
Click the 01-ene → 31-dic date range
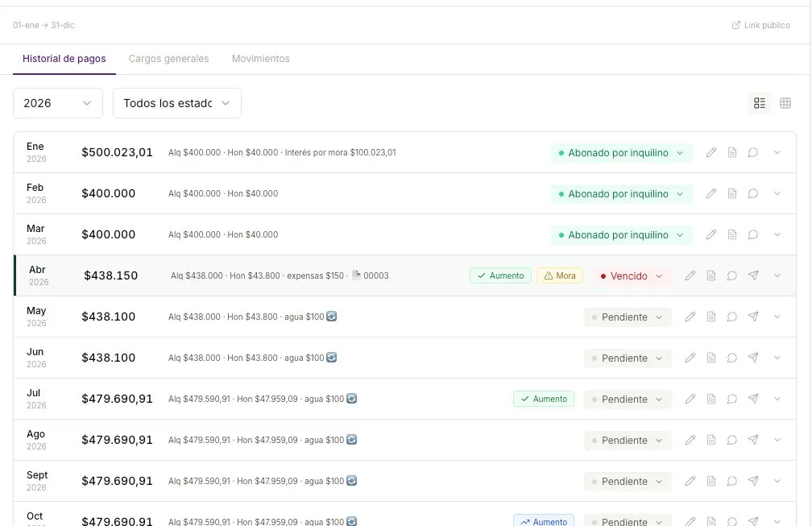click(x=43, y=25)
